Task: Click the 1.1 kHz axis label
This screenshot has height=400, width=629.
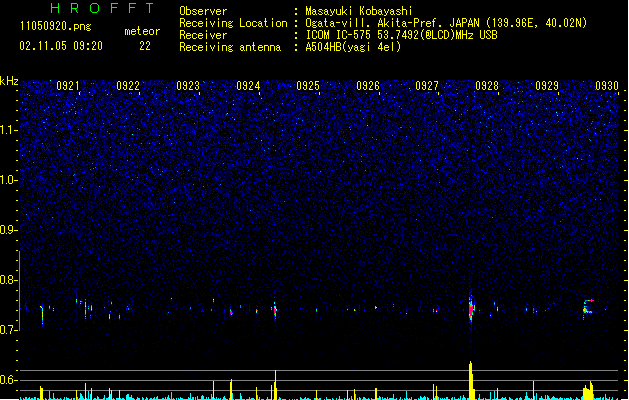Action: point(9,130)
